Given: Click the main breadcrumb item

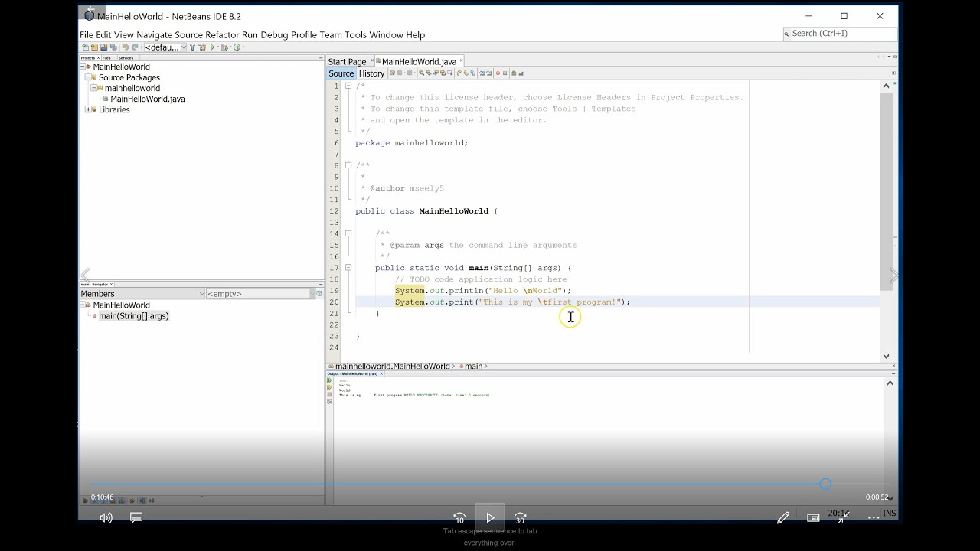Looking at the screenshot, I should point(473,366).
